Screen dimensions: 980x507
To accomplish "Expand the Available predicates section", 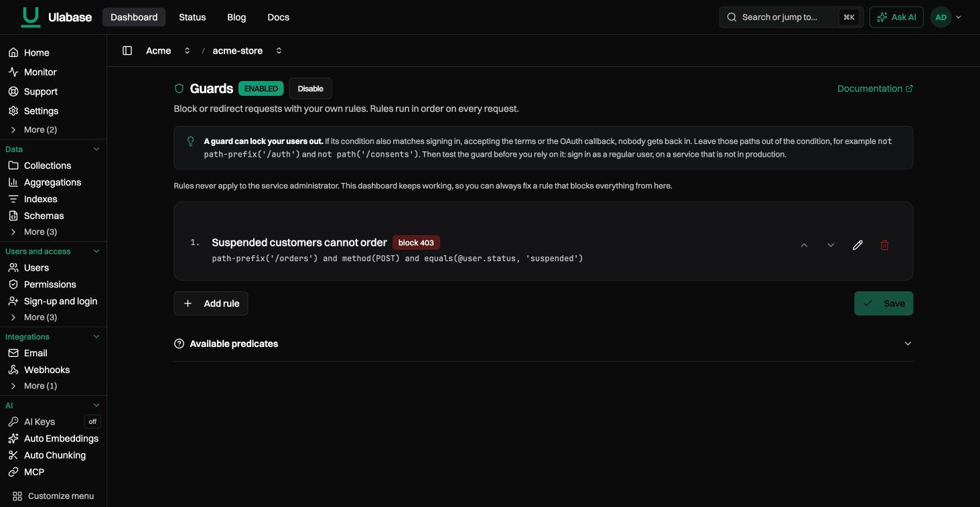I will (543, 344).
